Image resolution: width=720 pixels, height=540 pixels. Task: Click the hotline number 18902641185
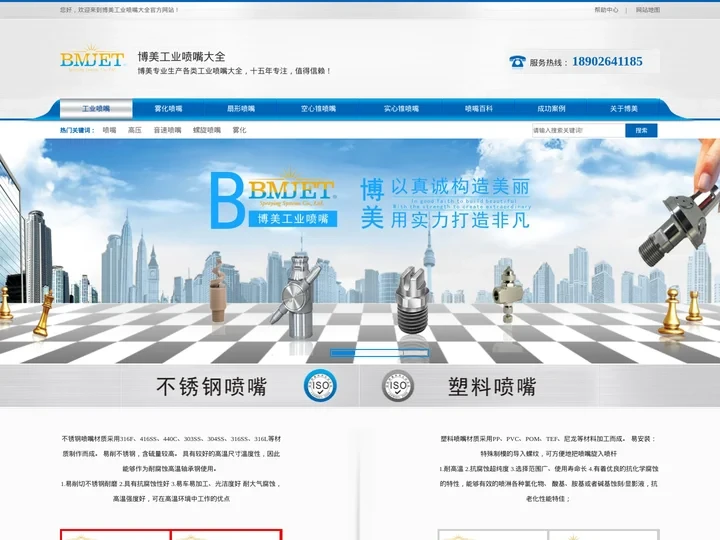[x=607, y=62]
